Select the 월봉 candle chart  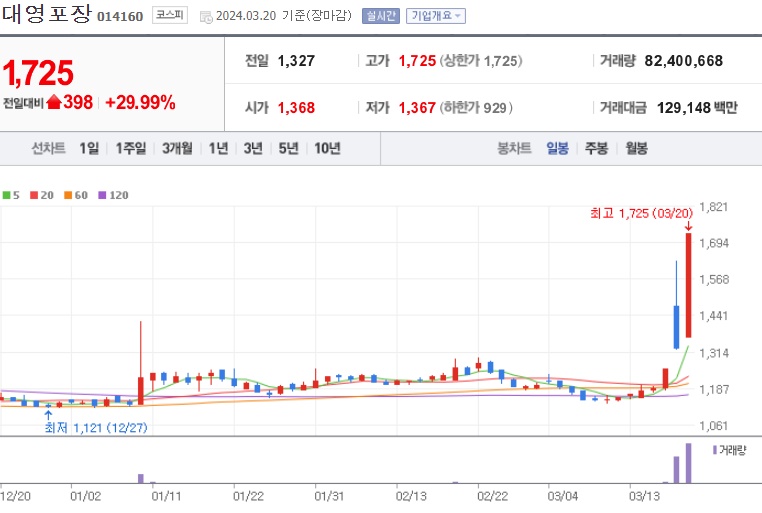[636, 148]
